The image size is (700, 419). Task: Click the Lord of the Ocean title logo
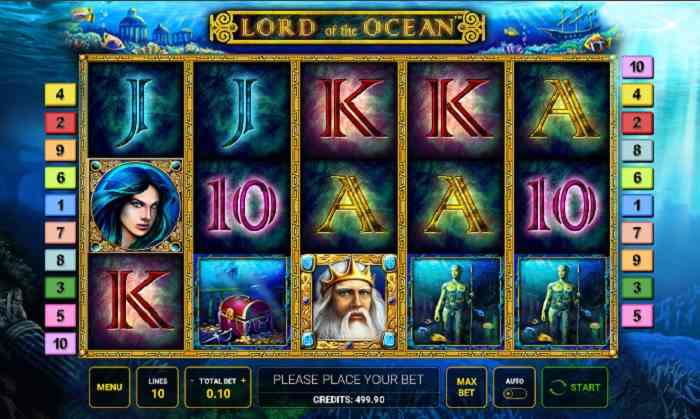(347, 28)
